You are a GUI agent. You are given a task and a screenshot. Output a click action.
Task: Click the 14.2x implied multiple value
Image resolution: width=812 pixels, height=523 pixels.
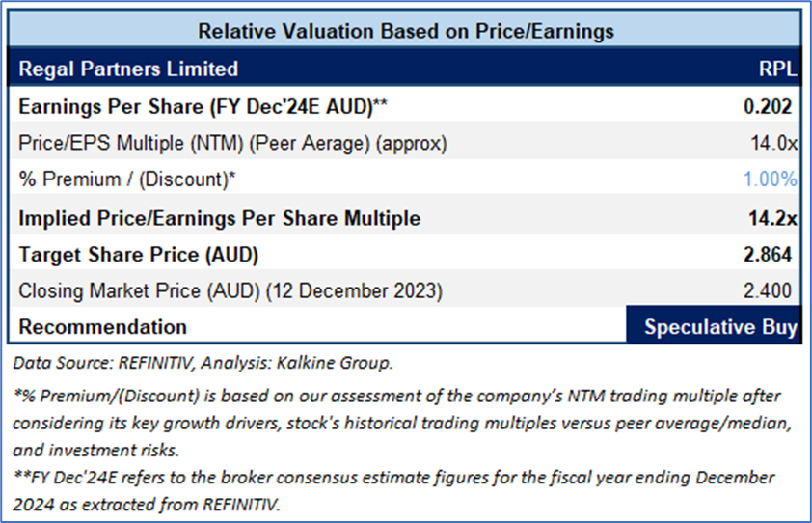[774, 218]
